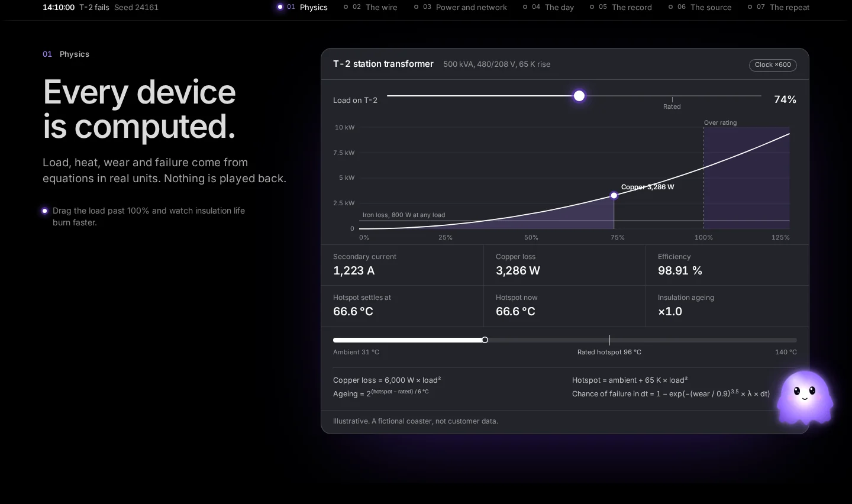Click the Hotspot now 66.6 °C value
The image size is (852, 504).
515,311
